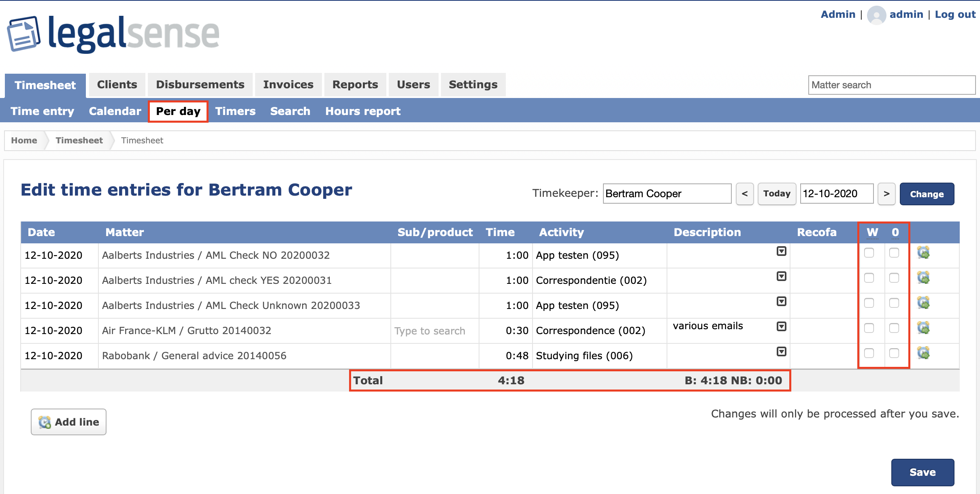Click the Add line button
This screenshot has width=980, height=494.
(x=69, y=422)
